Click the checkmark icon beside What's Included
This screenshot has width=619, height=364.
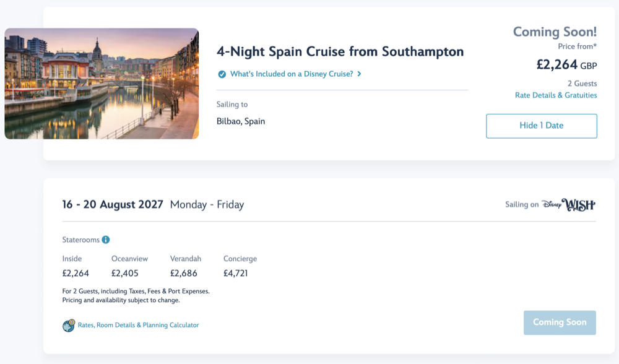pyautogui.click(x=222, y=74)
